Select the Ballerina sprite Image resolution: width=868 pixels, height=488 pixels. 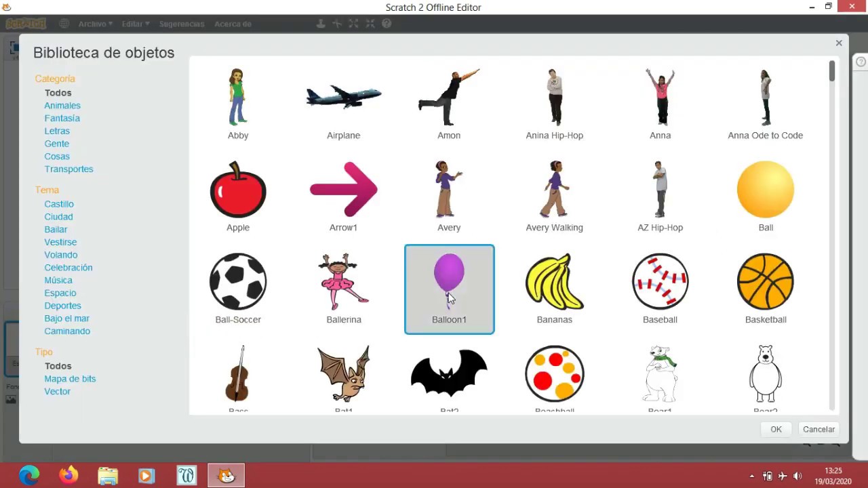pyautogui.click(x=344, y=289)
